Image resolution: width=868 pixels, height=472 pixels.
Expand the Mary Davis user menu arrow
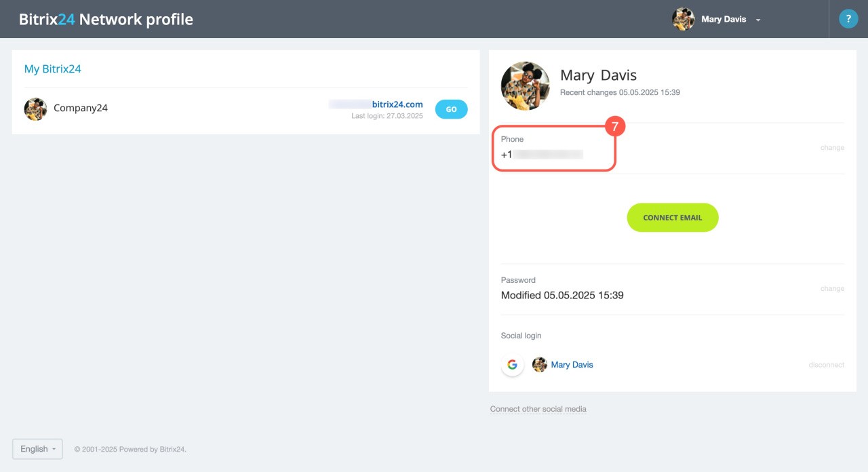[758, 20]
